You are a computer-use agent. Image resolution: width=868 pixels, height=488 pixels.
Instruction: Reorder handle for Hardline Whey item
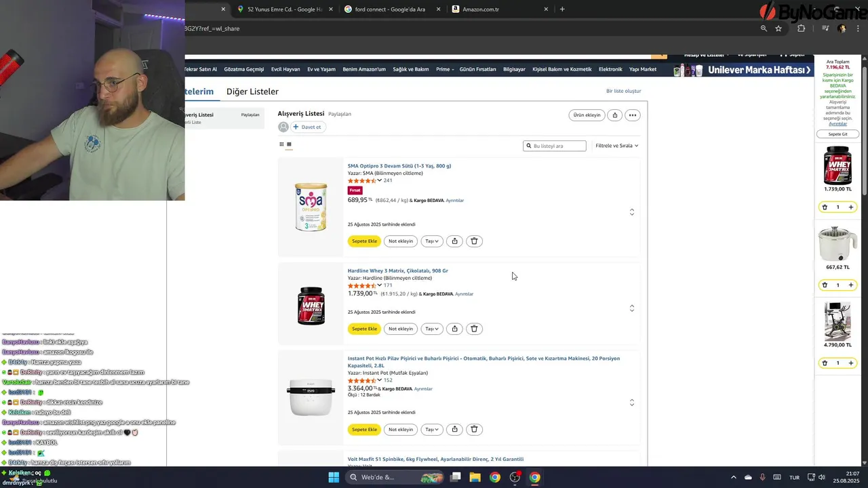pos(632,308)
